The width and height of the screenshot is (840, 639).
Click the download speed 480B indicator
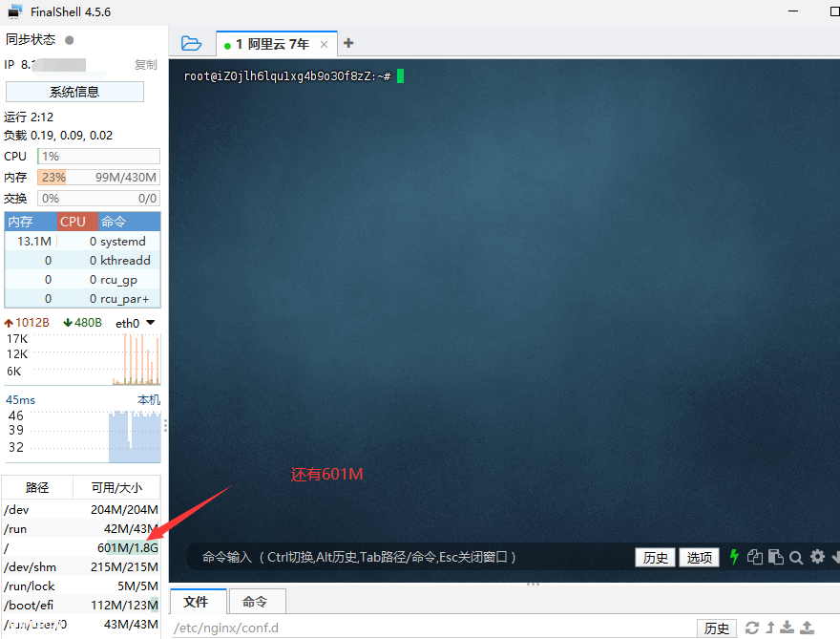[x=82, y=323]
